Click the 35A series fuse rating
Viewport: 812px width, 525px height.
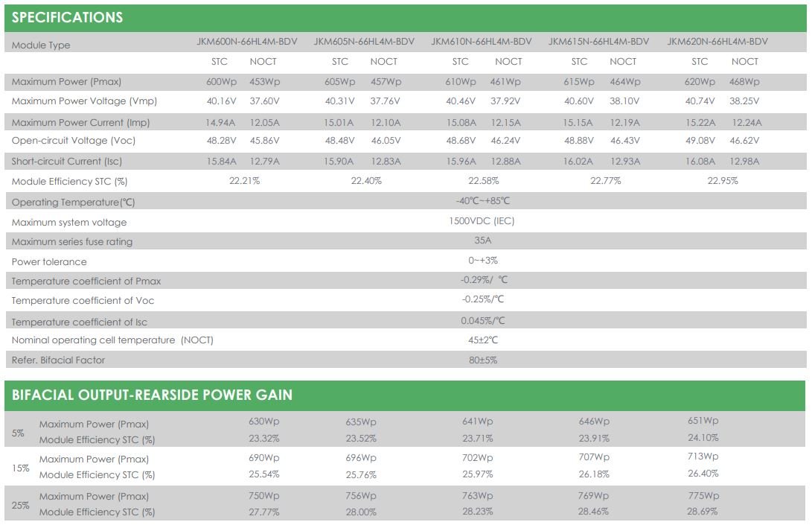482,241
